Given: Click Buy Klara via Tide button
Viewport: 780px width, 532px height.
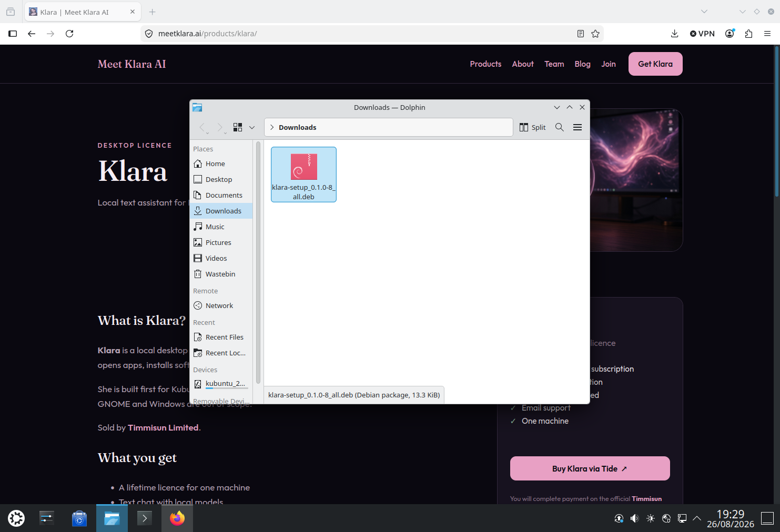Looking at the screenshot, I should point(590,468).
